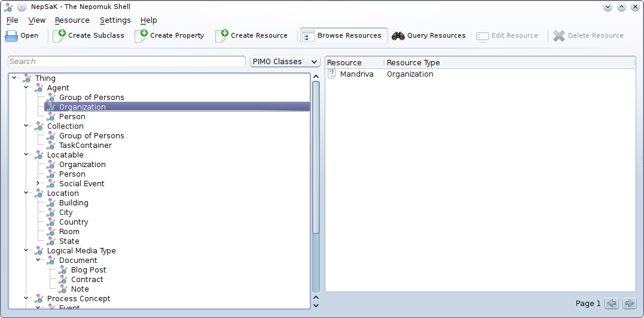The width and height of the screenshot is (644, 318).
Task: Select Group of Persons under Collection
Action: [91, 136]
